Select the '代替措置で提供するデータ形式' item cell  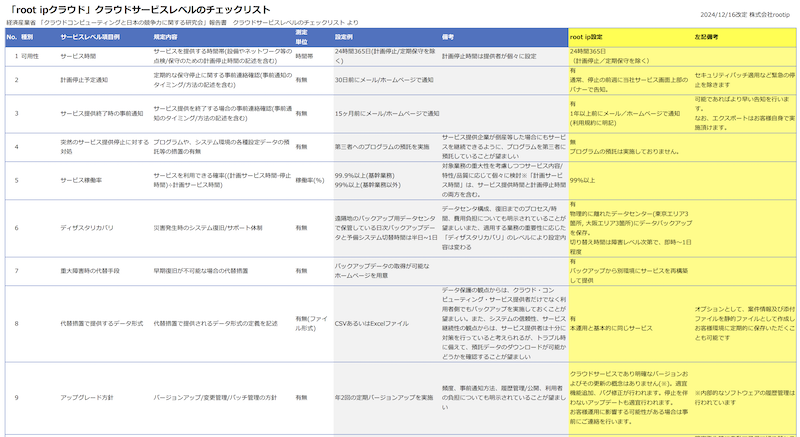click(102, 323)
